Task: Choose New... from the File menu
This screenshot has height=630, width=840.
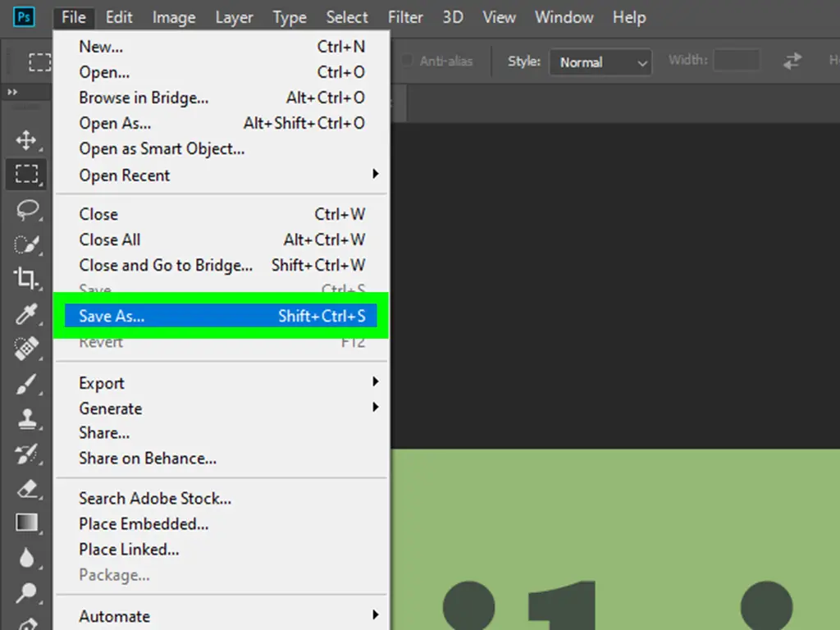Action: tap(221, 47)
